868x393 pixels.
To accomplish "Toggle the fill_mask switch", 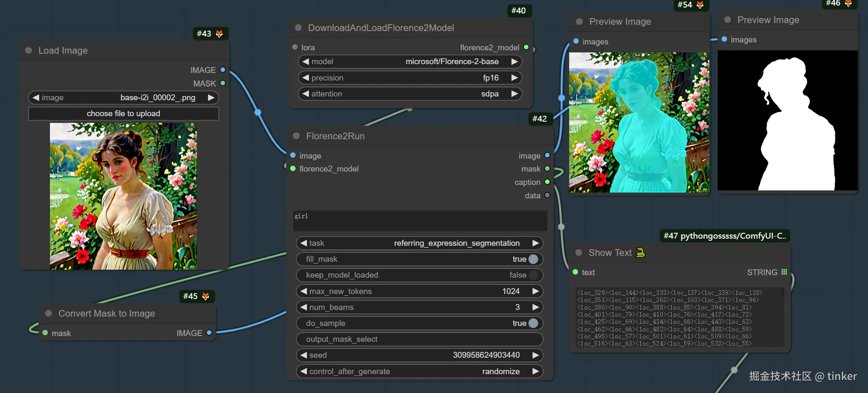I will (533, 259).
